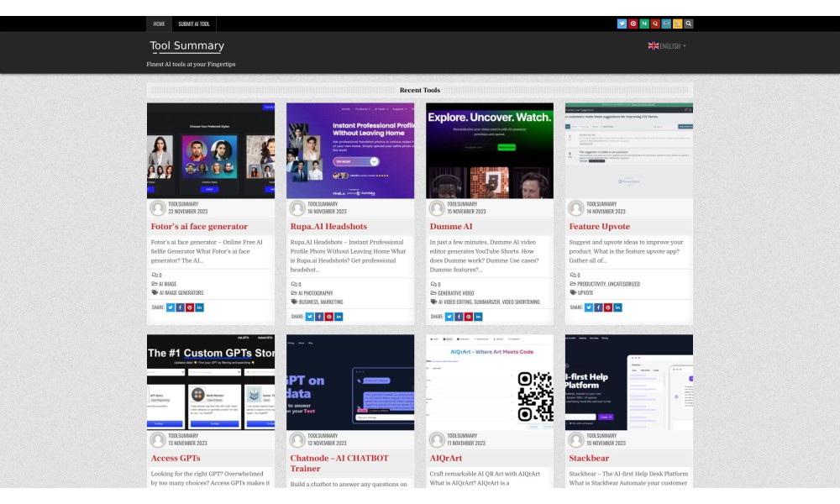Share Rupa.AI Headshots on Twitter
This screenshot has height=504, width=840.
click(310, 317)
